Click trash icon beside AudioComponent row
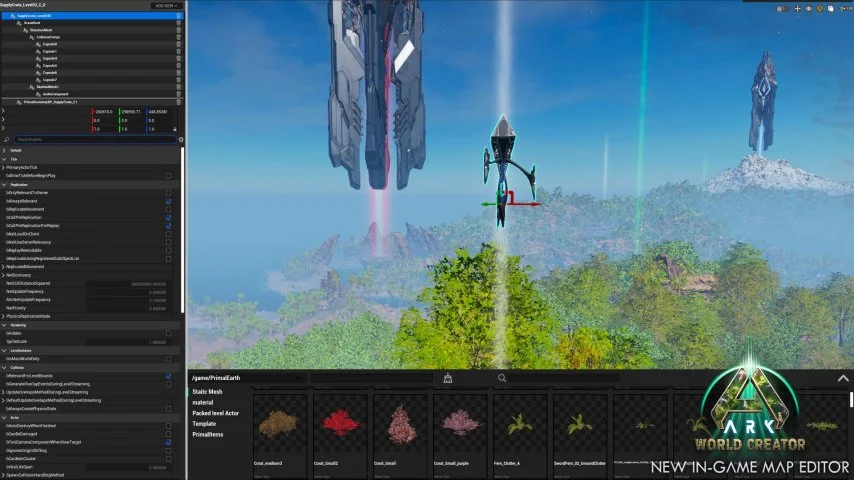Image resolution: width=854 pixels, height=480 pixels. tap(179, 94)
